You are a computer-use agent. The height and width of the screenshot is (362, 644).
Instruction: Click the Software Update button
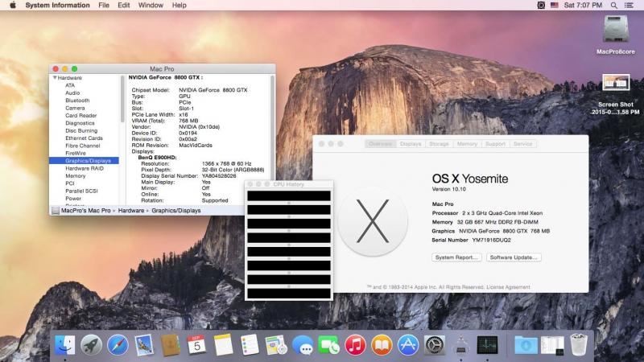tap(513, 257)
